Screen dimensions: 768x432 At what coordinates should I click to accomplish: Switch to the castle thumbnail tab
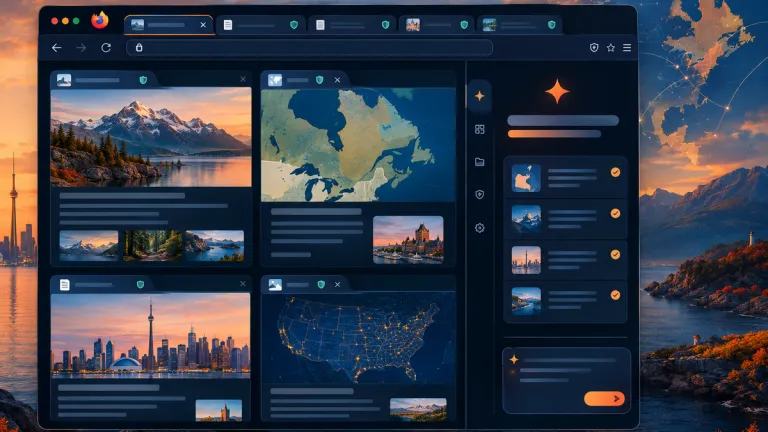pyautogui.click(x=436, y=24)
